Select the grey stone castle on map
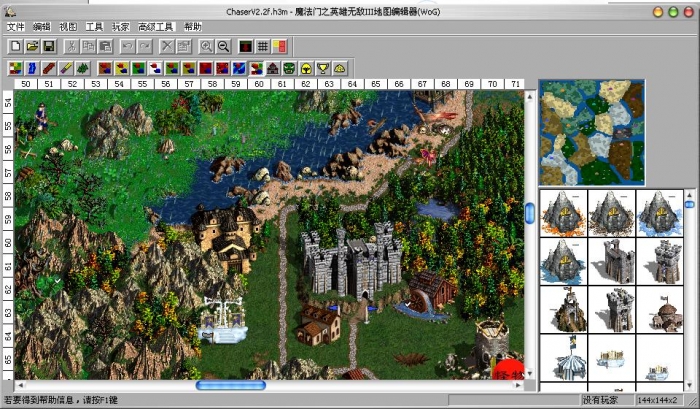Image resolution: width=700 pixels, height=409 pixels. tap(352, 260)
